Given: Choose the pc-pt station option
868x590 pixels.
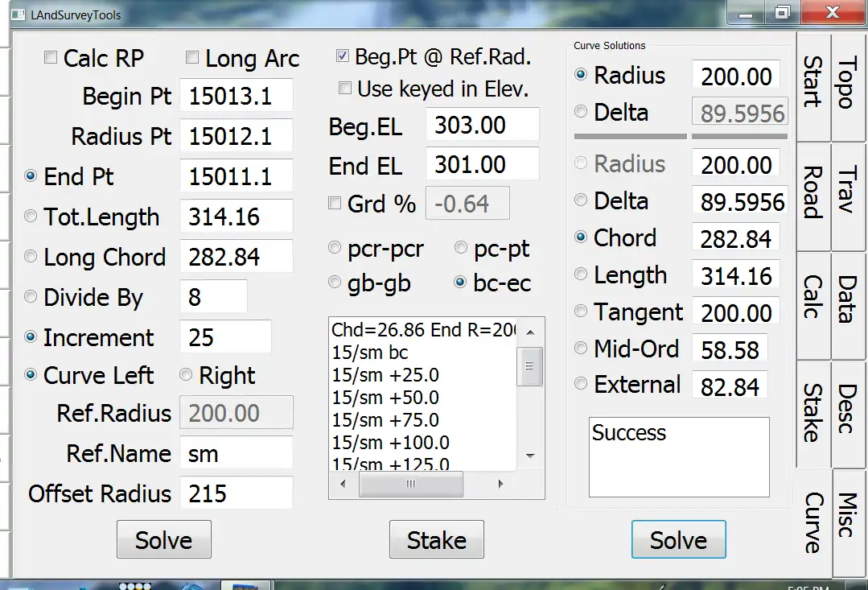Looking at the screenshot, I should tap(461, 249).
